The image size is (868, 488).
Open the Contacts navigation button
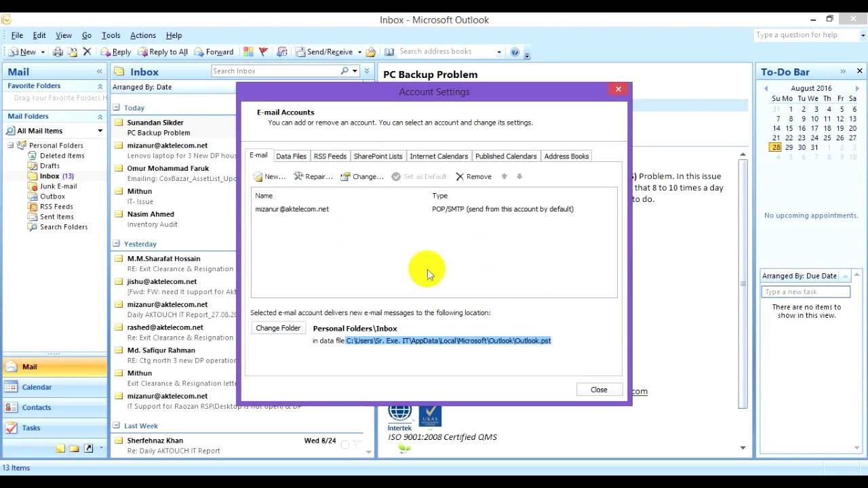point(54,407)
